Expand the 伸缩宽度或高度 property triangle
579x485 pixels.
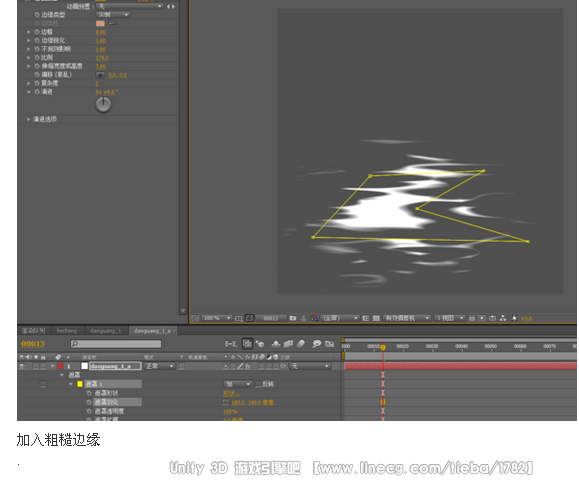point(28,66)
